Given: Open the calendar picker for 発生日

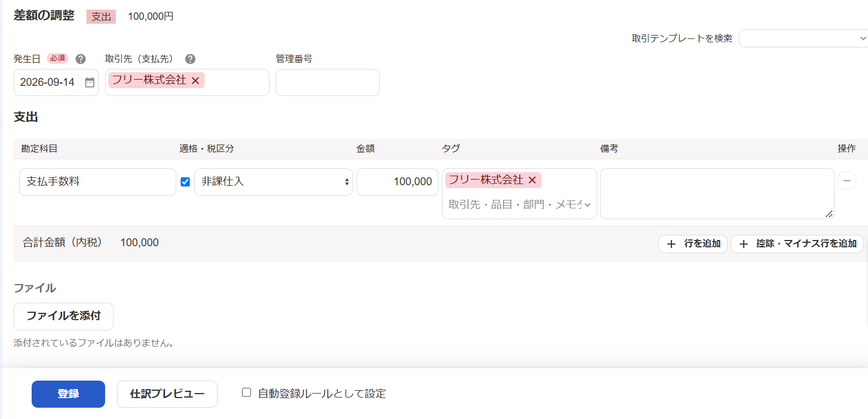Looking at the screenshot, I should pyautogui.click(x=90, y=82).
